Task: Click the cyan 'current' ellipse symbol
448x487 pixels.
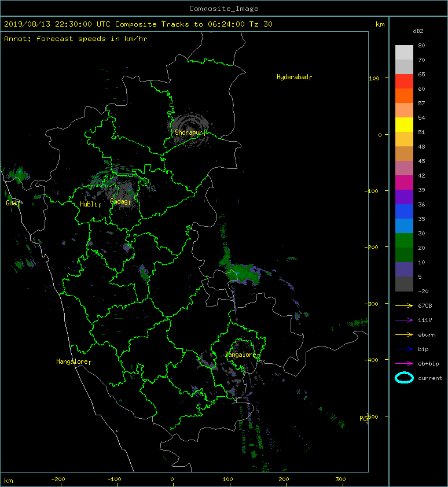Action: point(404,378)
